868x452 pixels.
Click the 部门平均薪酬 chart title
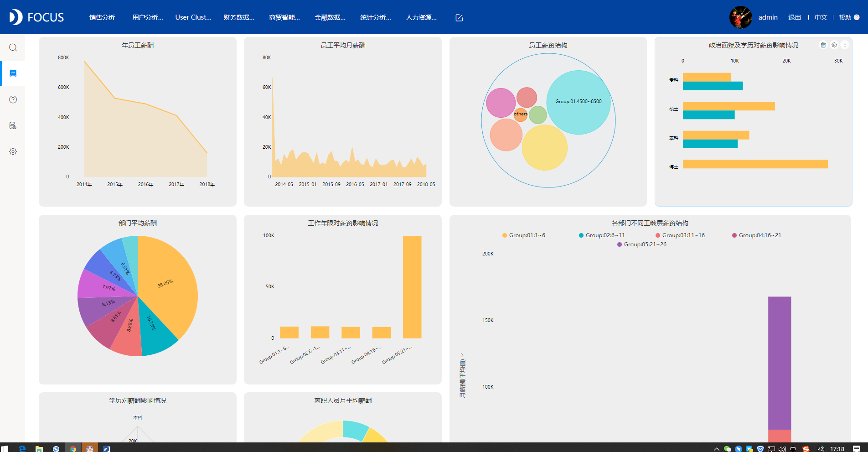pyautogui.click(x=138, y=223)
